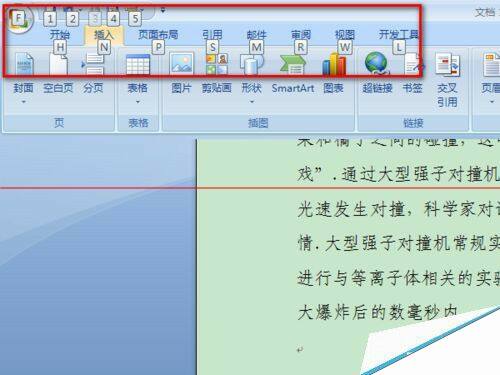Open clip art via 剪贴画 icon
Image resolution: width=500 pixels, height=375 pixels.
[217, 64]
